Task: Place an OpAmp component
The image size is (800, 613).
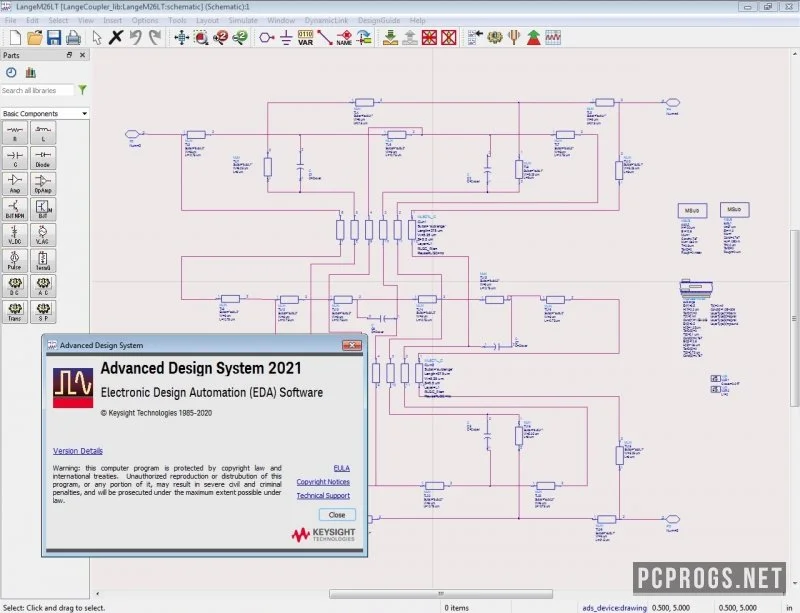Action: pyautogui.click(x=43, y=184)
